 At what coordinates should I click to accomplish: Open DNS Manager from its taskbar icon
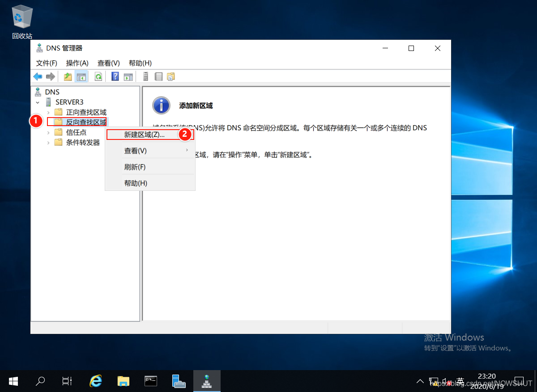pos(207,381)
